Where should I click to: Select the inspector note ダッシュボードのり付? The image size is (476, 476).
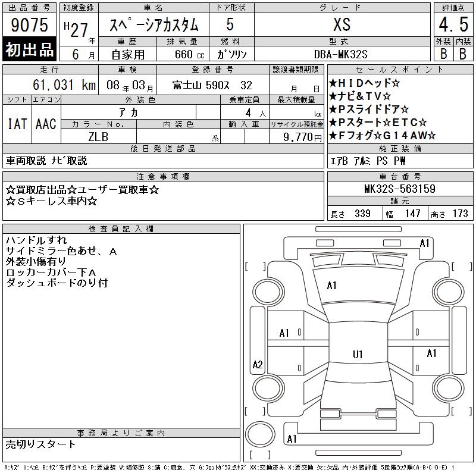tap(57, 283)
